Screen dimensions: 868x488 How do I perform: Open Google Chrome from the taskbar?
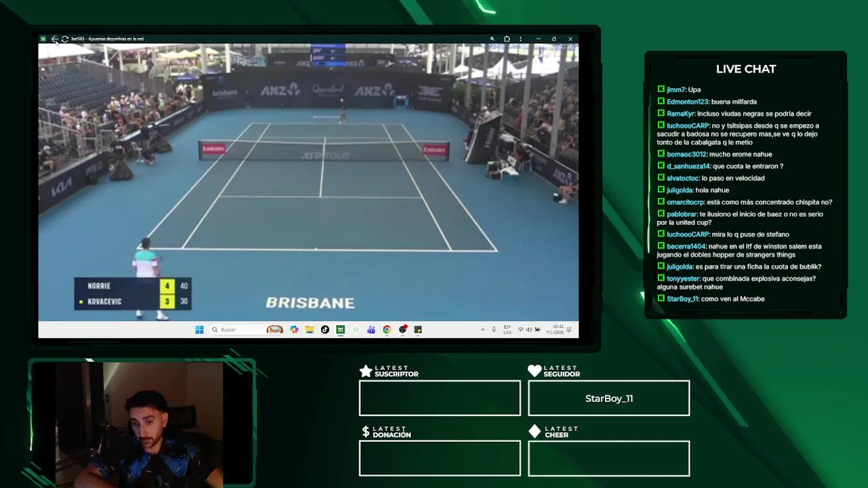(387, 329)
